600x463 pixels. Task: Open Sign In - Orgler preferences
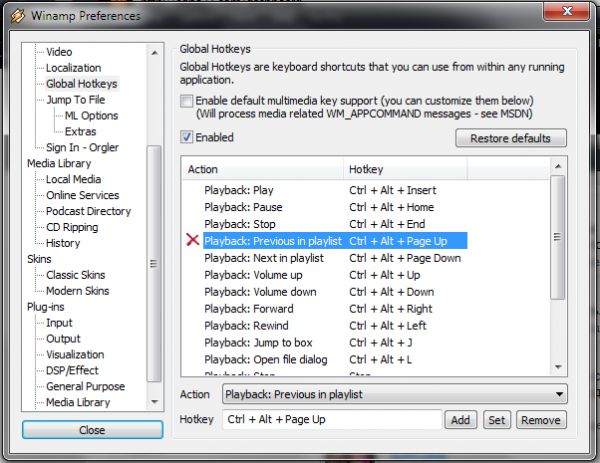[82, 147]
